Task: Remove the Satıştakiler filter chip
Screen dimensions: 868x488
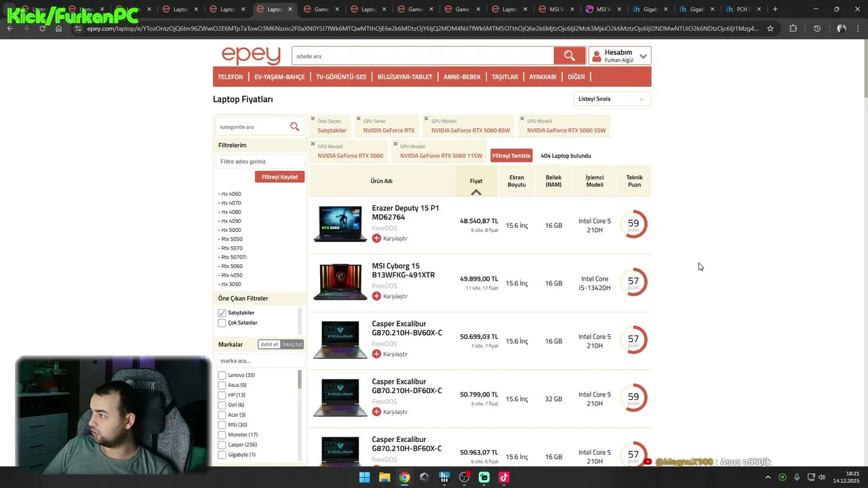Action: pos(313,119)
